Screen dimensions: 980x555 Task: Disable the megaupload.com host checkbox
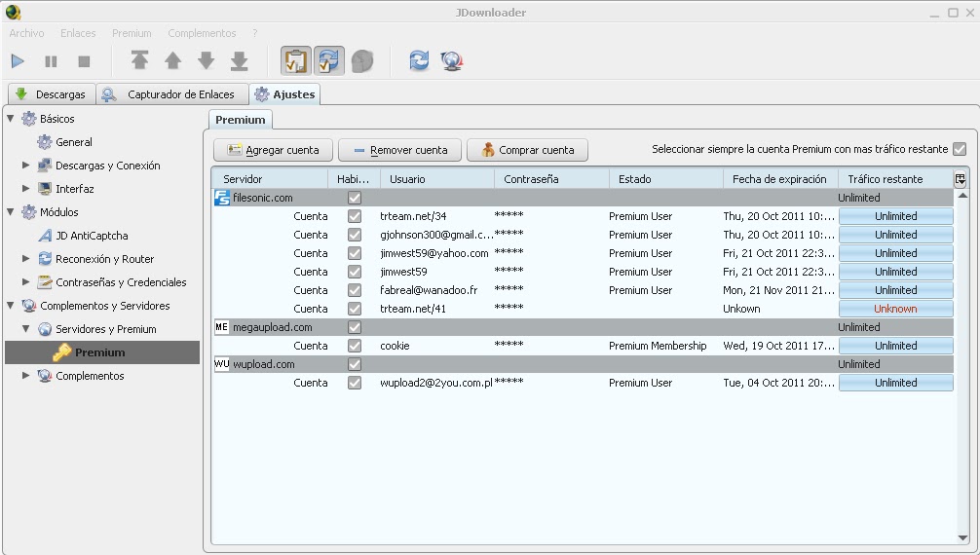[355, 327]
